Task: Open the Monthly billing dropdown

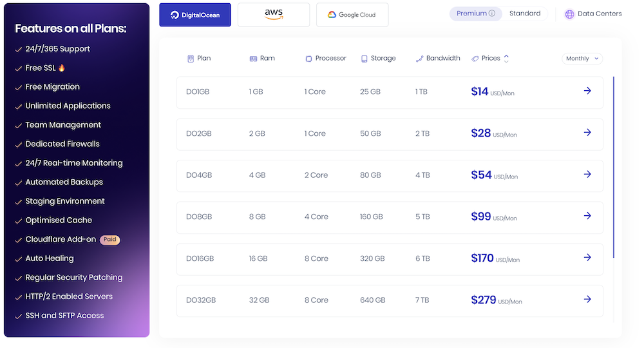Action: coord(582,59)
